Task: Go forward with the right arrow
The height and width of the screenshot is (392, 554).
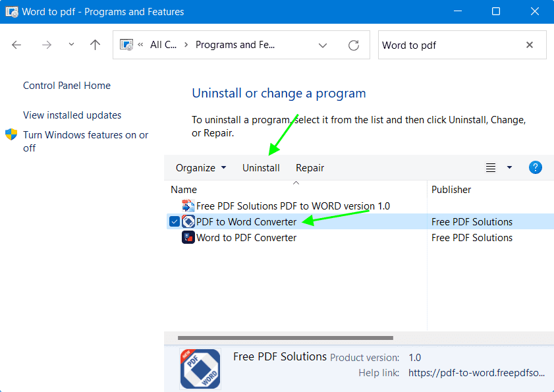Action: click(47, 45)
